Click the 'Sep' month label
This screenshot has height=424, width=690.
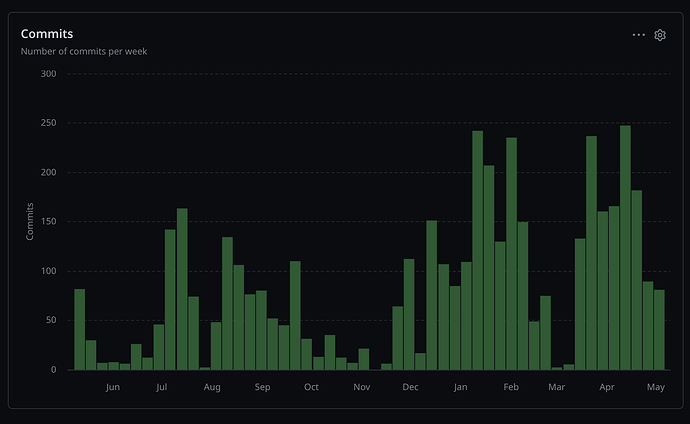(262, 387)
